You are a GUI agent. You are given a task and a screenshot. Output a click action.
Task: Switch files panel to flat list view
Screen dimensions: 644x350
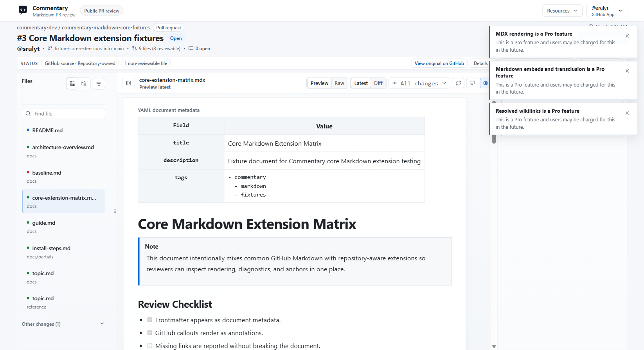click(x=72, y=84)
